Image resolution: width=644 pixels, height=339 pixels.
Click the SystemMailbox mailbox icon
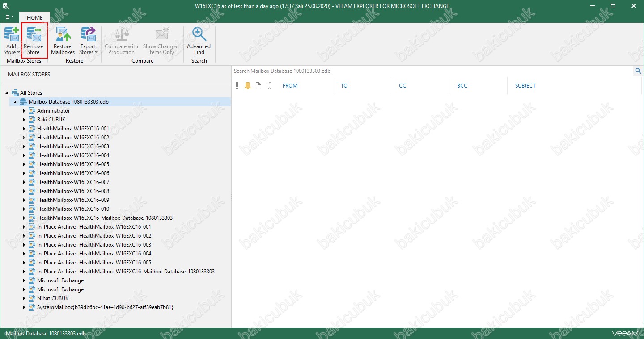(32, 307)
